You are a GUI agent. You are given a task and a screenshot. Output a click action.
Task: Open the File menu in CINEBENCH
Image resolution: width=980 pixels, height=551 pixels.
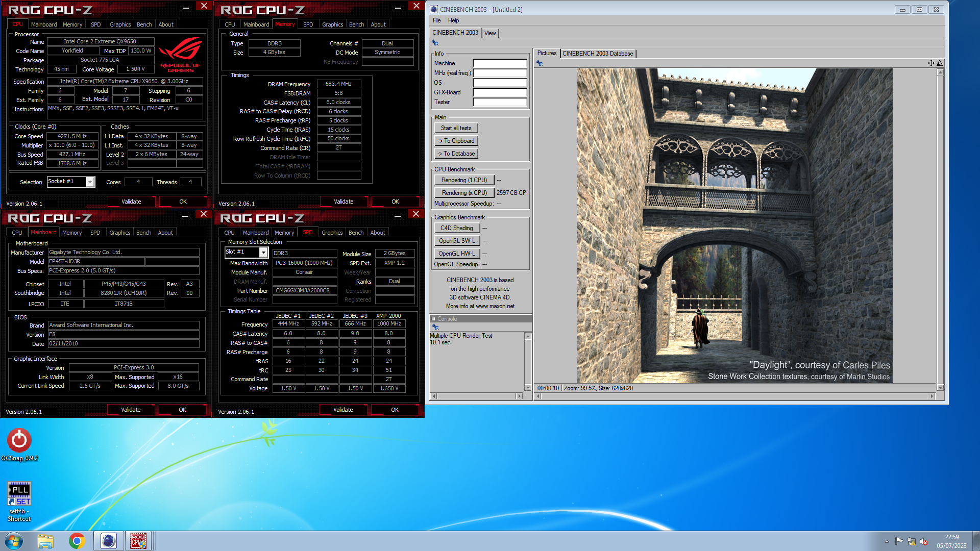pos(437,20)
